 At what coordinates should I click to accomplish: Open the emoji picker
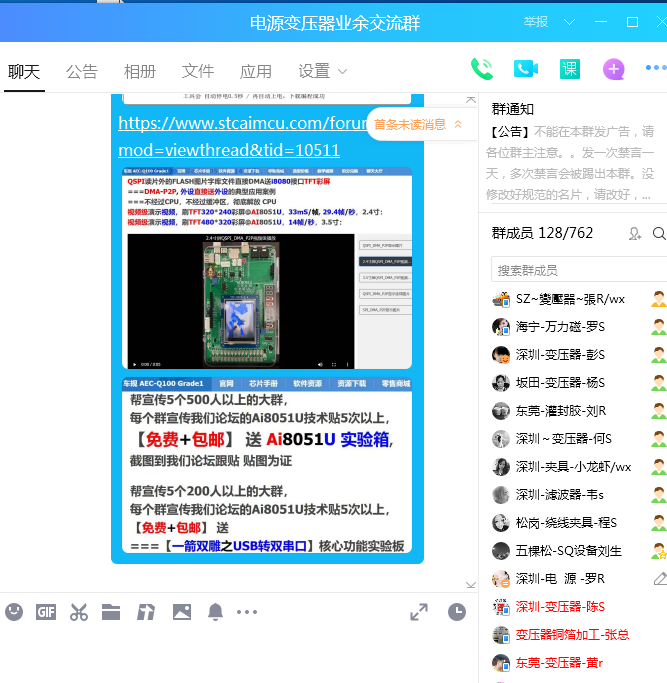[14, 612]
